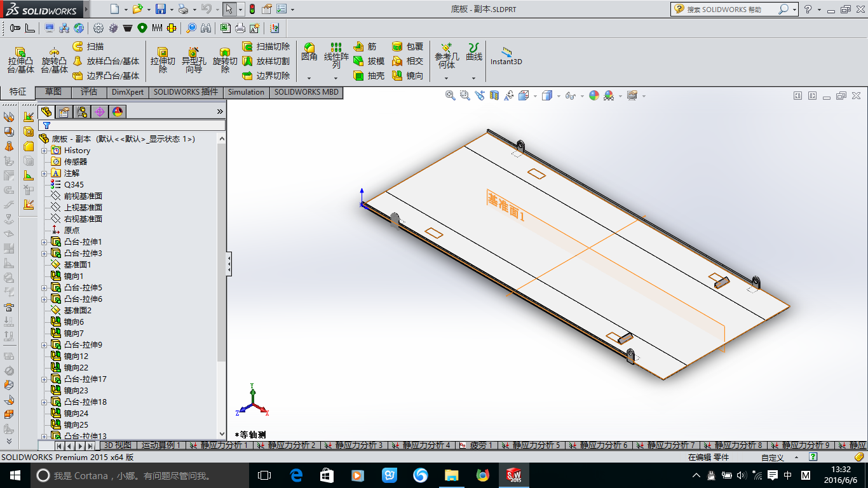Image resolution: width=868 pixels, height=488 pixels.
Task: Click the Edit Appearance color ball icon
Action: [593, 95]
